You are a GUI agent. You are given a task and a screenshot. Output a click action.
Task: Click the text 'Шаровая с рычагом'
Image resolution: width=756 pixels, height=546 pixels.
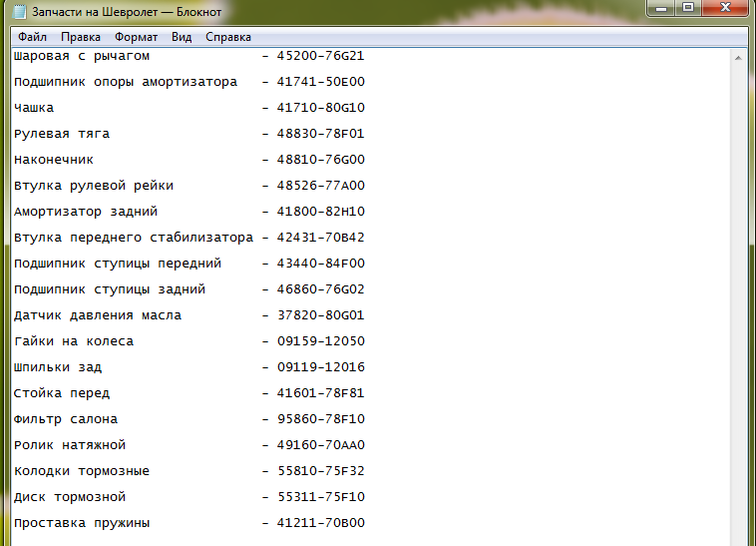(82, 57)
